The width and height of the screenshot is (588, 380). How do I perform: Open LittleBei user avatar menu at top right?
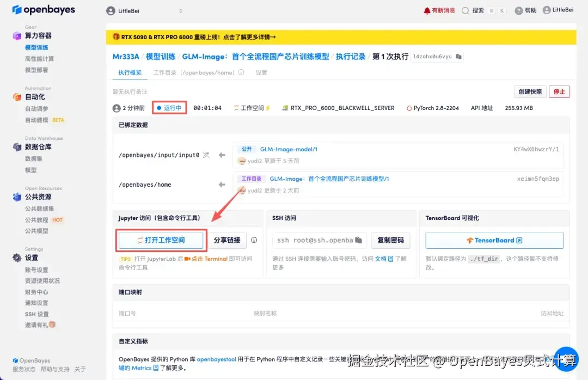[558, 10]
